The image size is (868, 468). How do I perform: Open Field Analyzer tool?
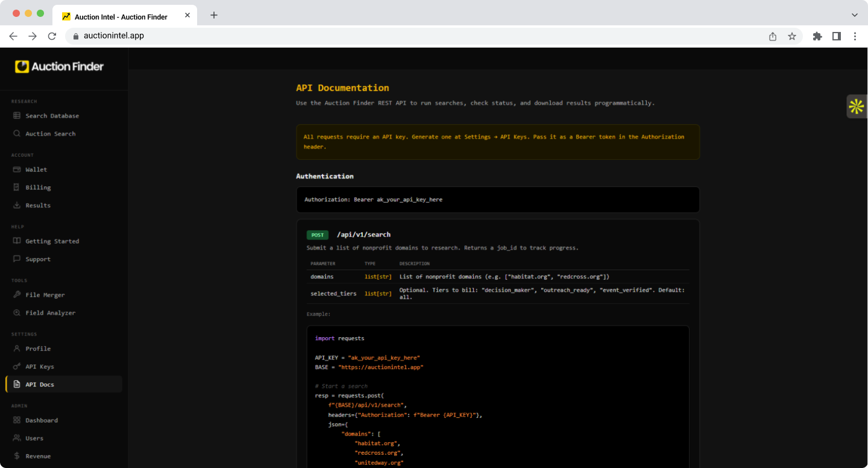coord(50,313)
